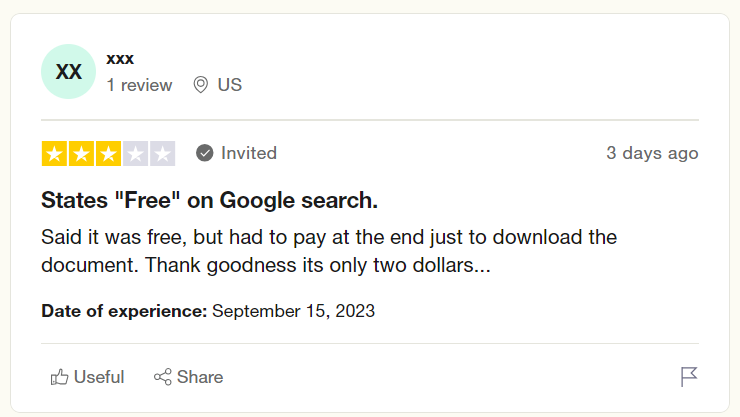
Task: Click the second yellow rating star
Action: 81,154
